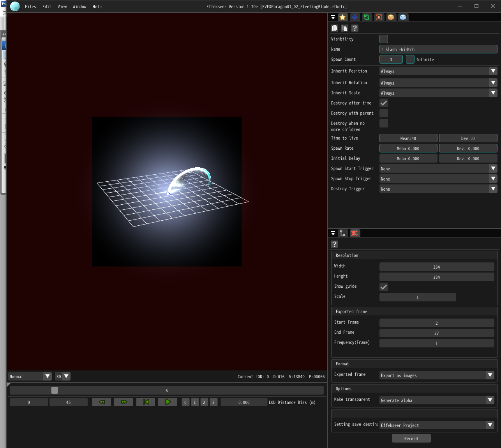Open the View menu
Image resolution: width=501 pixels, height=448 pixels.
coord(62,7)
